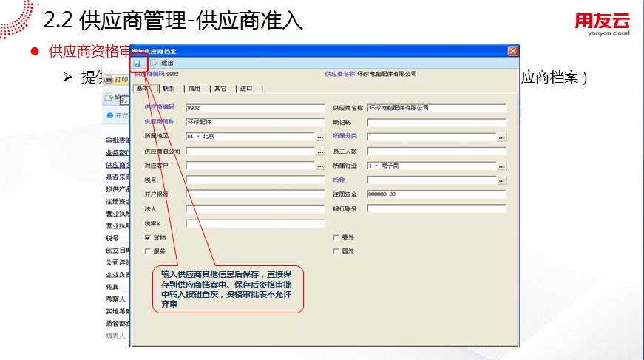The height and width of the screenshot is (360, 644).
Task: Click the 币种 input field
Action: click(432, 180)
